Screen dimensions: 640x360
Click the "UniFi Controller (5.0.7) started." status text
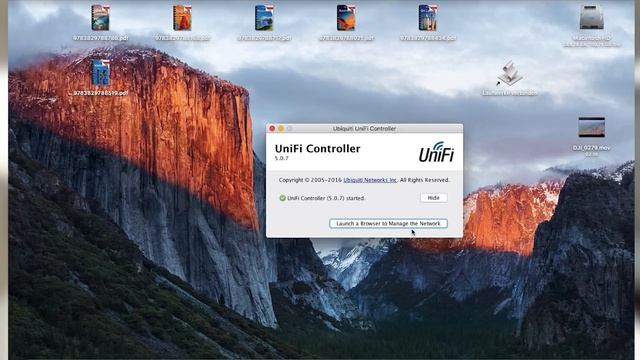pyautogui.click(x=326, y=198)
